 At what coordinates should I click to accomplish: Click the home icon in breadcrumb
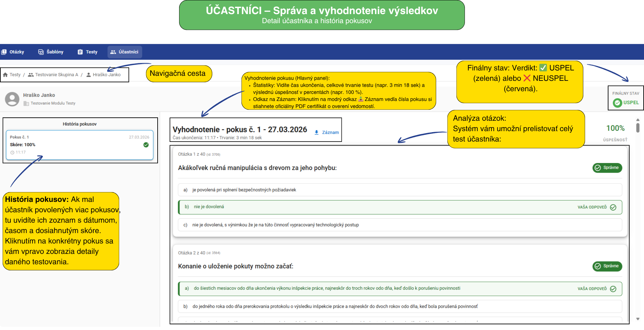(5, 75)
